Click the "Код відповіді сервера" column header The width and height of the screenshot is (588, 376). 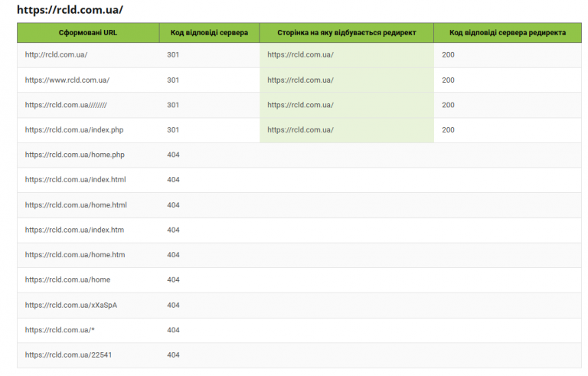pos(209,33)
